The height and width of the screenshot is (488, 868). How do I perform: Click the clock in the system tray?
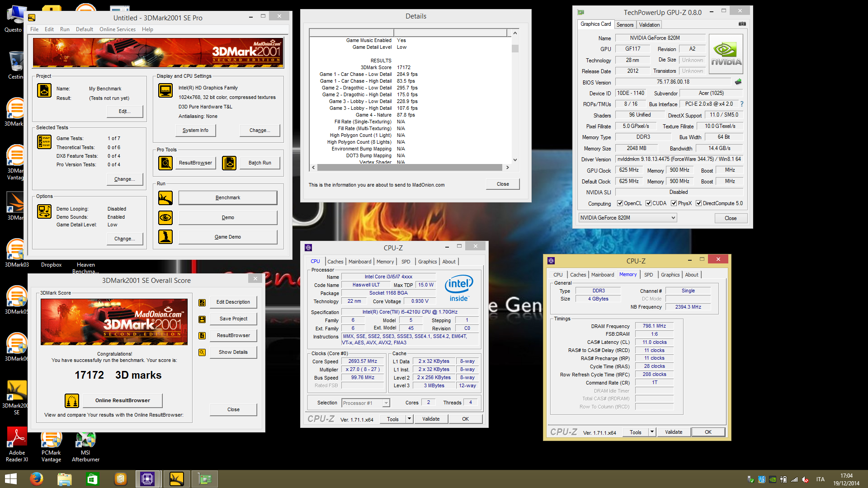point(846,479)
